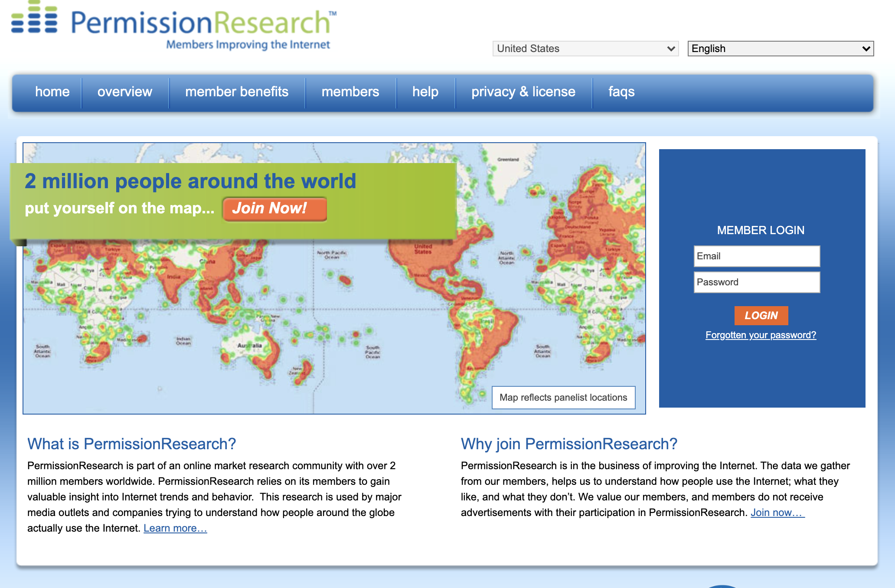895x588 pixels.
Task: Click the Password input field
Action: point(757,282)
